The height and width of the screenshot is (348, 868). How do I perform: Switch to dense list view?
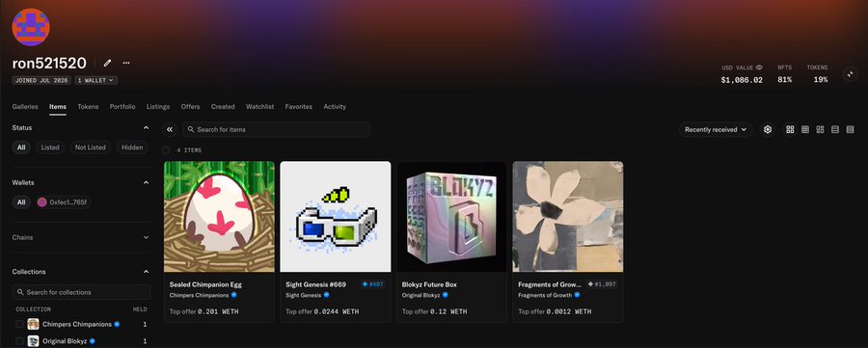click(x=850, y=129)
